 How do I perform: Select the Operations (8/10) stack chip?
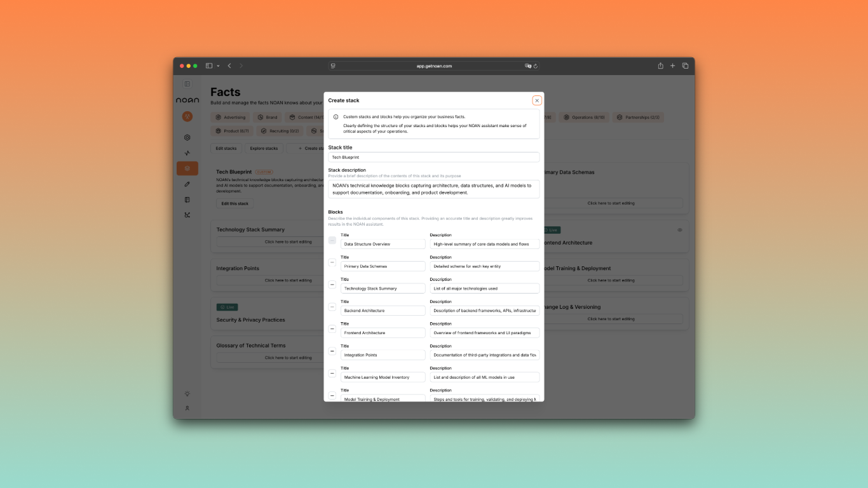[583, 118]
